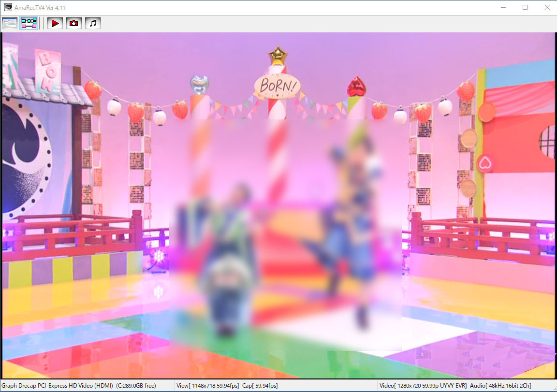This screenshot has height=392, width=557.
Task: Toggle audio with the music note icon
Action: tap(93, 23)
